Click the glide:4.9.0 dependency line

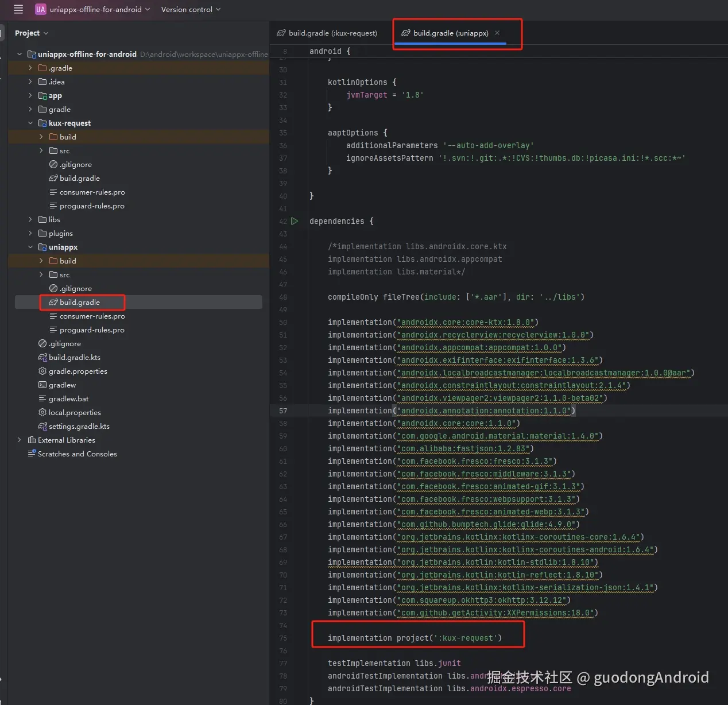[x=454, y=524]
